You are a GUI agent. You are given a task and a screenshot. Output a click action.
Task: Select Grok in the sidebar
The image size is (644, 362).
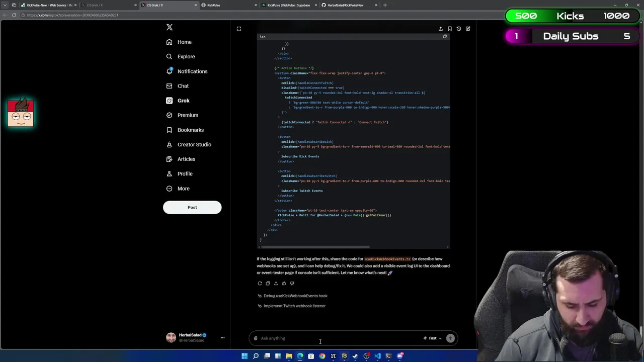click(178, 101)
